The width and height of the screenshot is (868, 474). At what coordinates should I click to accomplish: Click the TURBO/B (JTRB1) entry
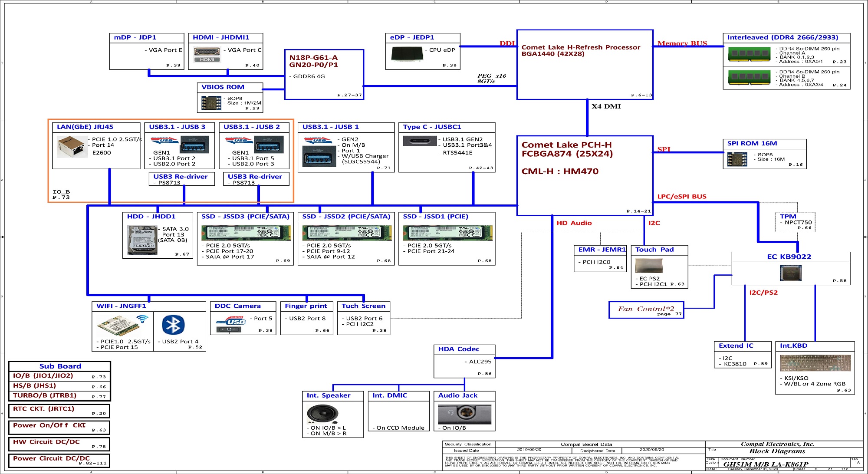click(45, 395)
